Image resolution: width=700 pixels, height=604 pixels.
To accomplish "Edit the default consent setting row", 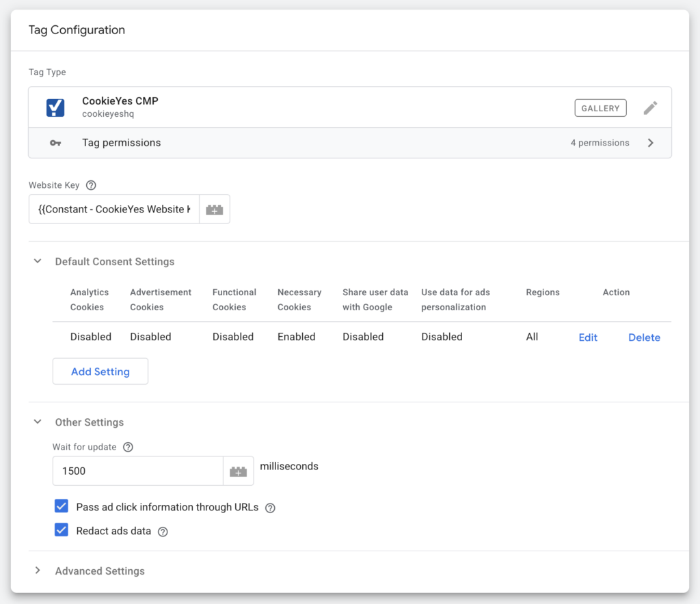I will click(x=588, y=338).
